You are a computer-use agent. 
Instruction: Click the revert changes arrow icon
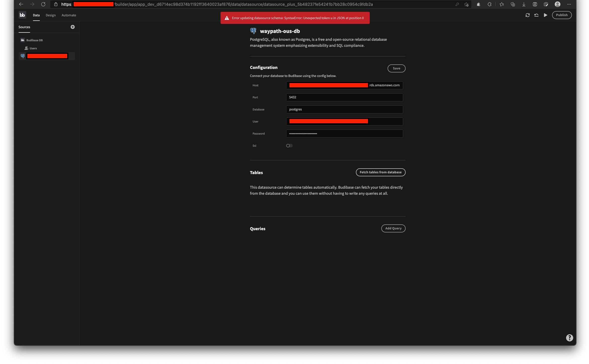point(536,15)
